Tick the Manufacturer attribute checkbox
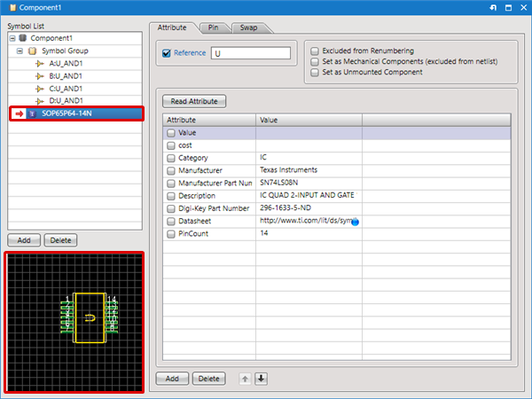 [x=171, y=170]
